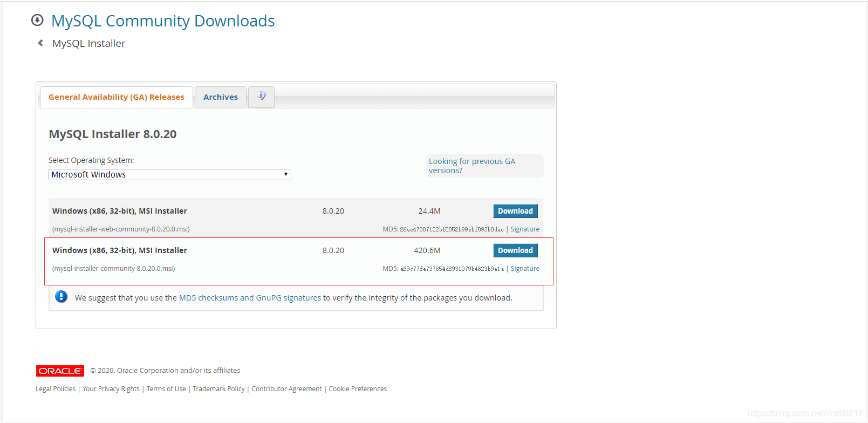The height and width of the screenshot is (423, 868).
Task: Click the Oracle logo
Action: [60, 371]
